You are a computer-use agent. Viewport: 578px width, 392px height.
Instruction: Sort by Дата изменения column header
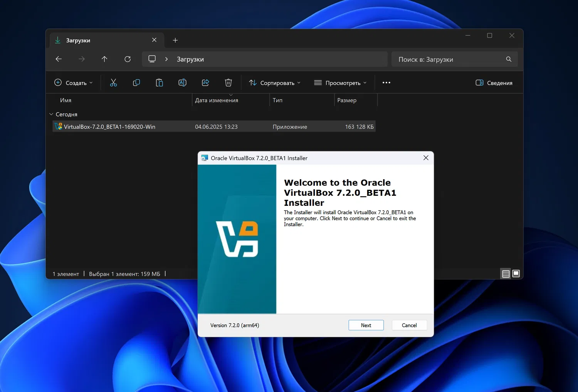[x=217, y=100]
